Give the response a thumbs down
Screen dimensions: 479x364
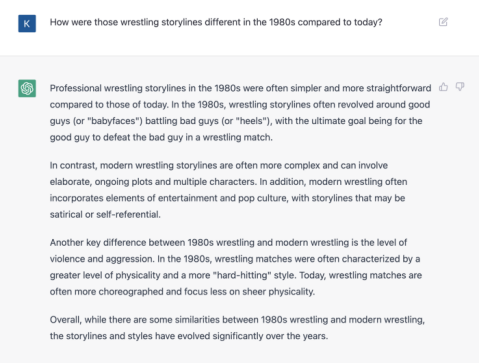460,87
